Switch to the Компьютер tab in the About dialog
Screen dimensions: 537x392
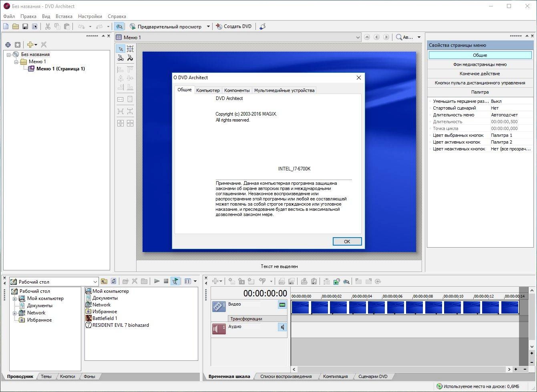click(208, 90)
